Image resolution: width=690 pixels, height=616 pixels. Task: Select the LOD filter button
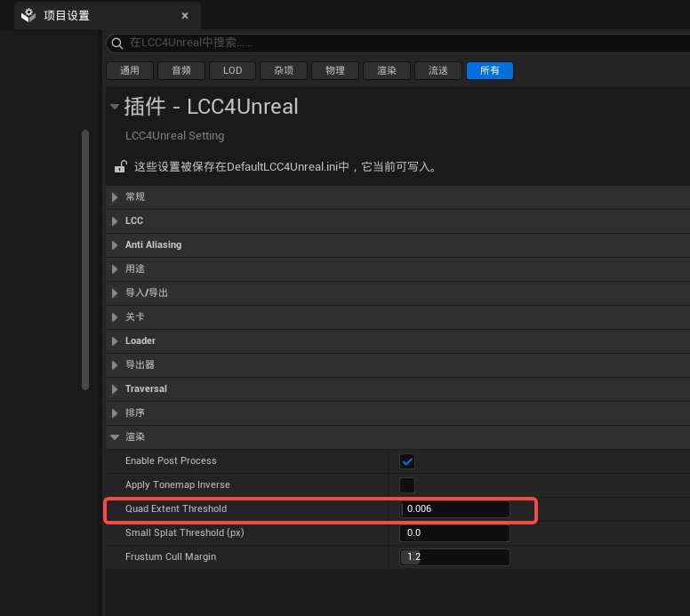(x=232, y=70)
